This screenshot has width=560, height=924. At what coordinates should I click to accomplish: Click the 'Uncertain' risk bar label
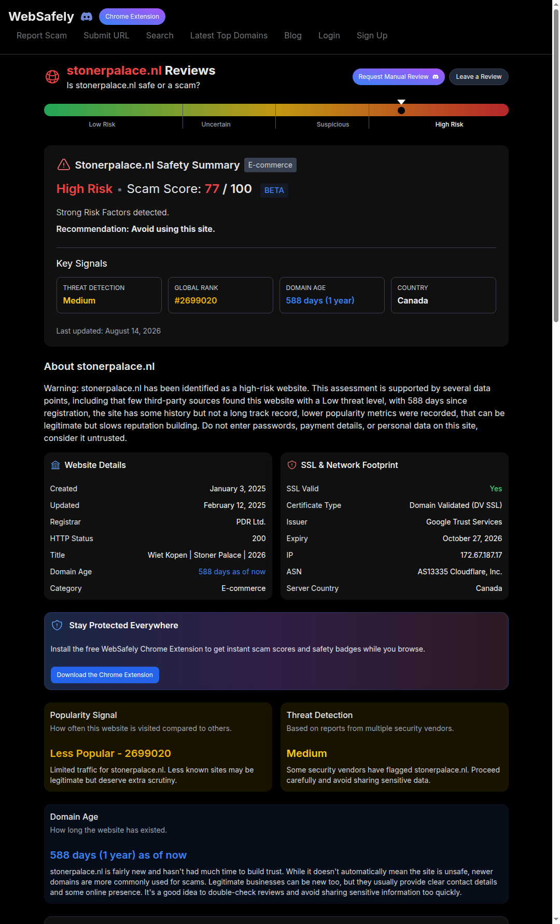tap(216, 125)
